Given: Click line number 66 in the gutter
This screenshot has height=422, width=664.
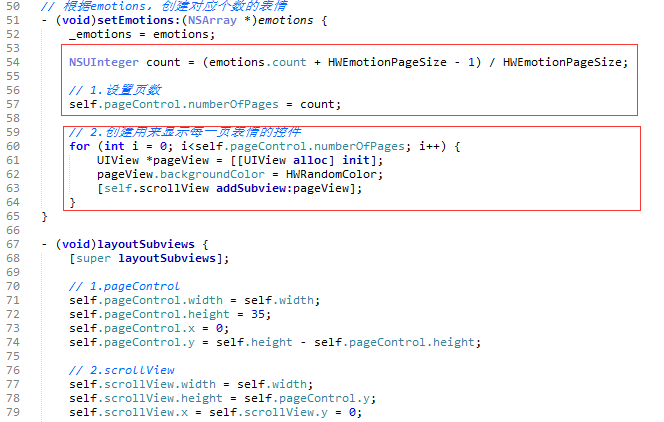Looking at the screenshot, I should click(13, 230).
